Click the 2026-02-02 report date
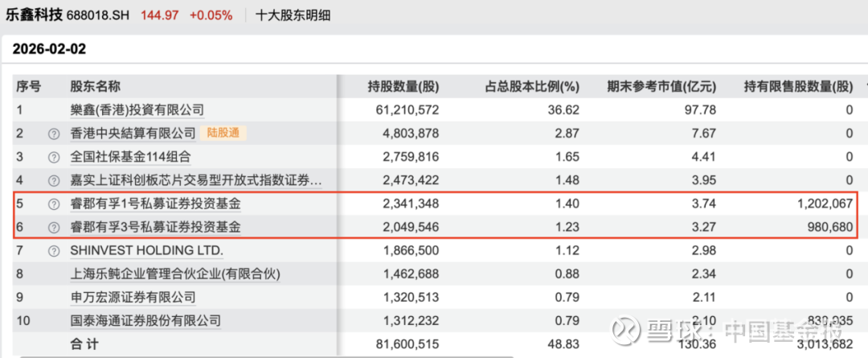Image resolution: width=868 pixels, height=358 pixels. coord(49,49)
